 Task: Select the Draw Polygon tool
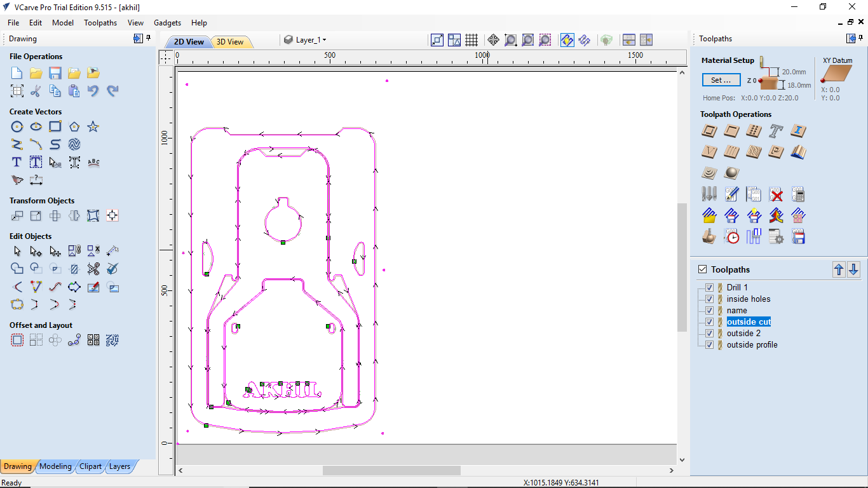click(x=74, y=126)
